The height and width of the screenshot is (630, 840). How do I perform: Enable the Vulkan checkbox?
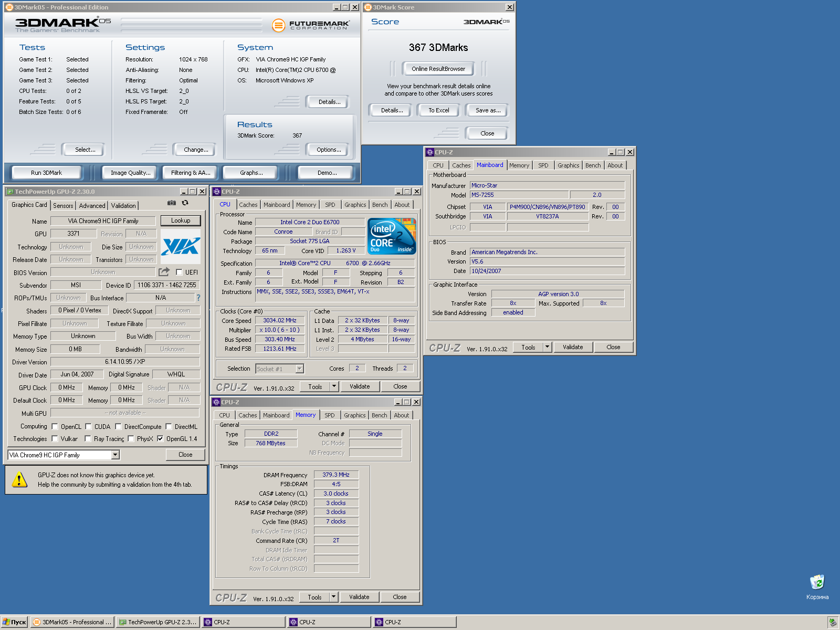click(x=55, y=438)
